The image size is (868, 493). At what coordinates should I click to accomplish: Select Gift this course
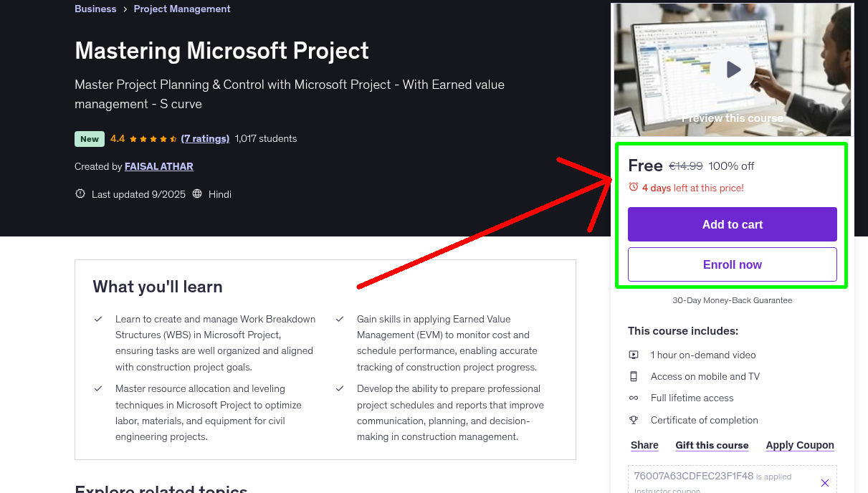(712, 445)
